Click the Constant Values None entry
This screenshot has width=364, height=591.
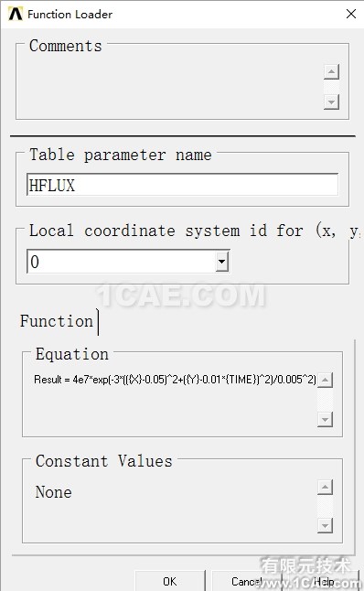point(54,492)
